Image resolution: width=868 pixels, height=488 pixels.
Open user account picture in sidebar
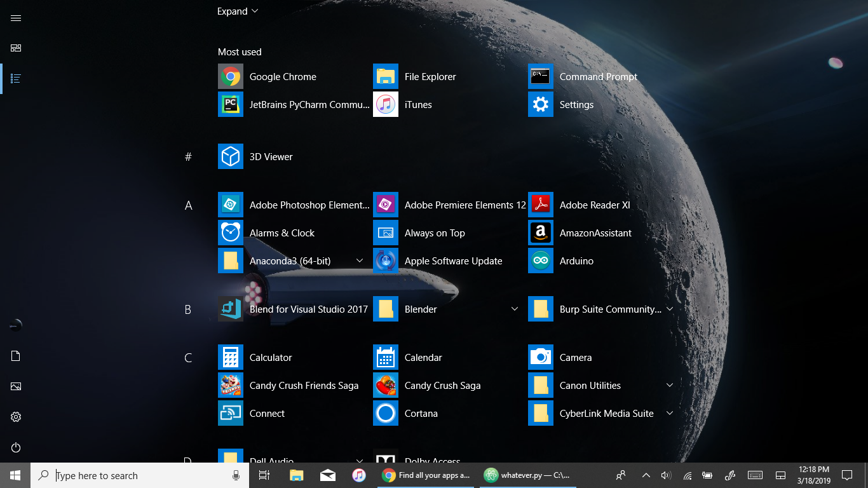tap(16, 325)
